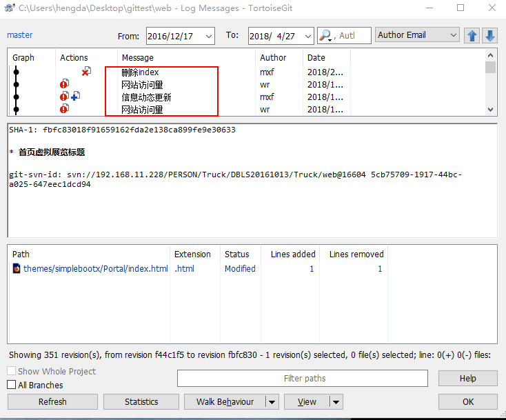Sort by the Author column header
506x420 pixels.
273,58
